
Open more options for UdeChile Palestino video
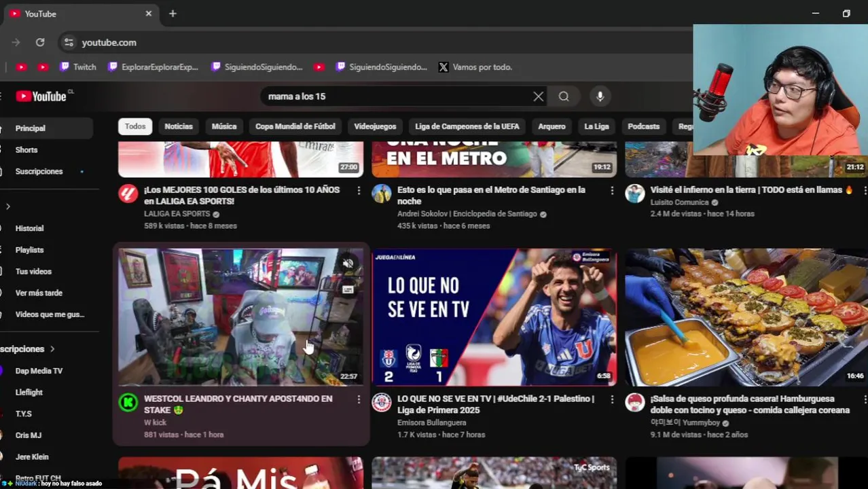612,400
